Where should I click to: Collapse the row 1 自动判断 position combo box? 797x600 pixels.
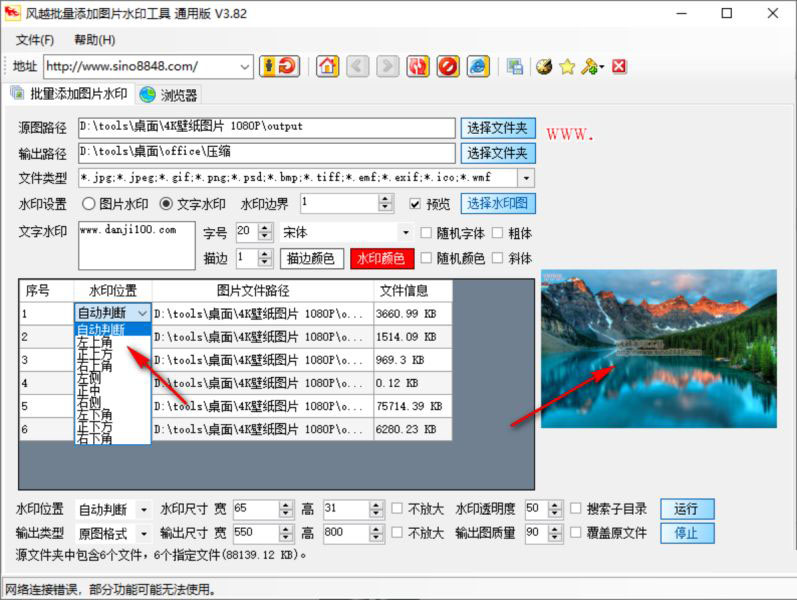coord(143,313)
